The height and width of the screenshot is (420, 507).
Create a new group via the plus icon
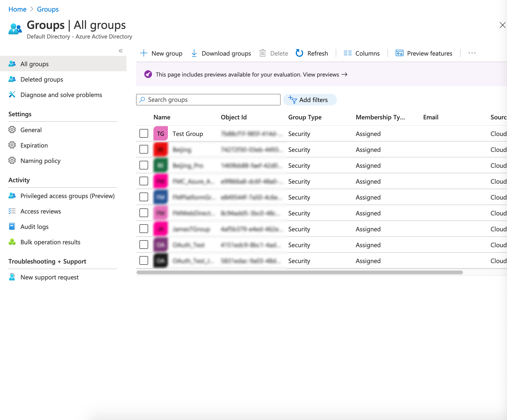pyautogui.click(x=143, y=53)
